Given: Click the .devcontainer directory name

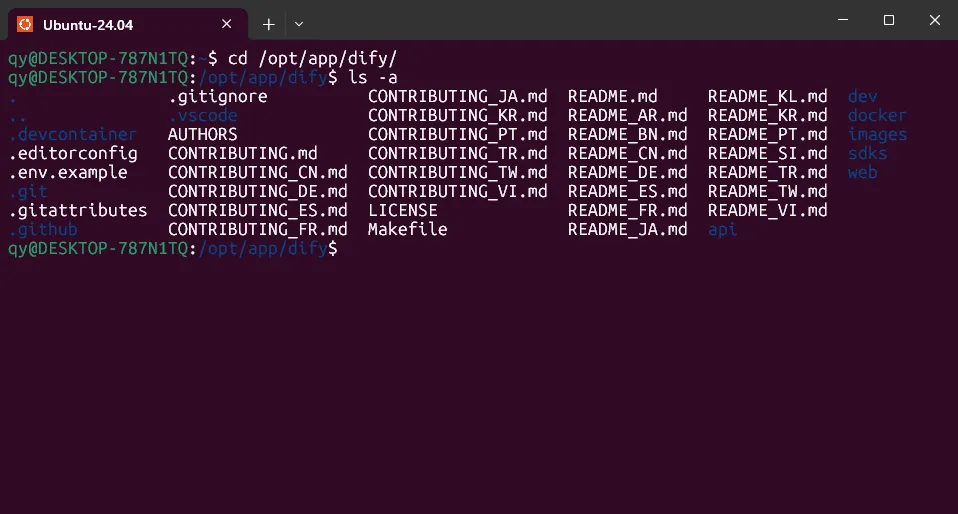Looking at the screenshot, I should coord(73,135).
